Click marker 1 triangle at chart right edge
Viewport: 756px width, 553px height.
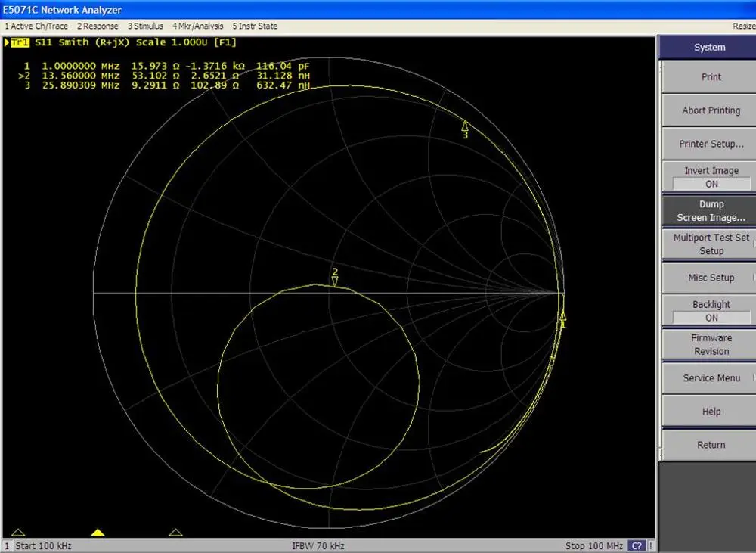coord(562,316)
